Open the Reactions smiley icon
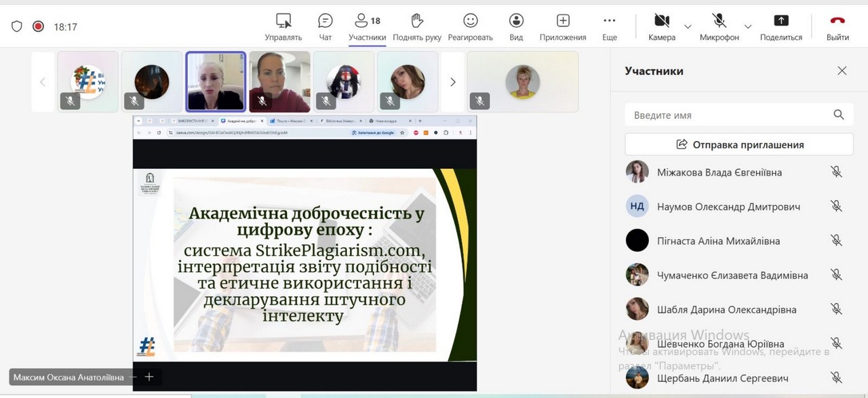The image size is (868, 398). pos(470,21)
